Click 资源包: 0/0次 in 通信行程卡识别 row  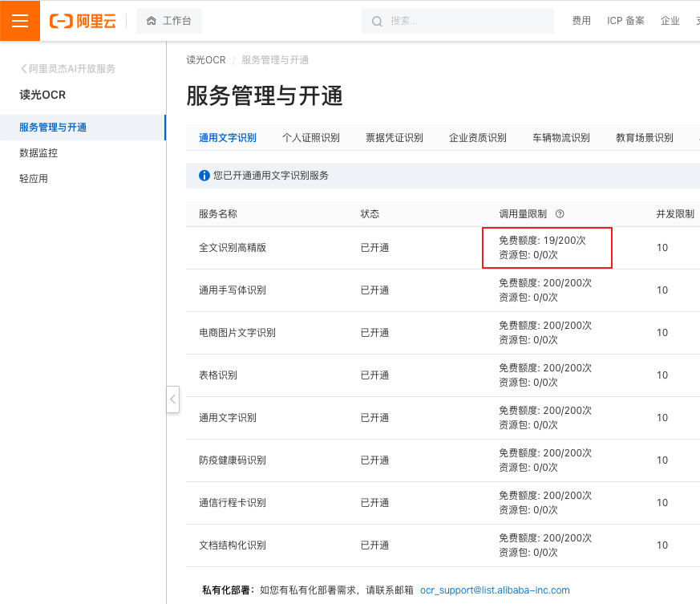[528, 509]
